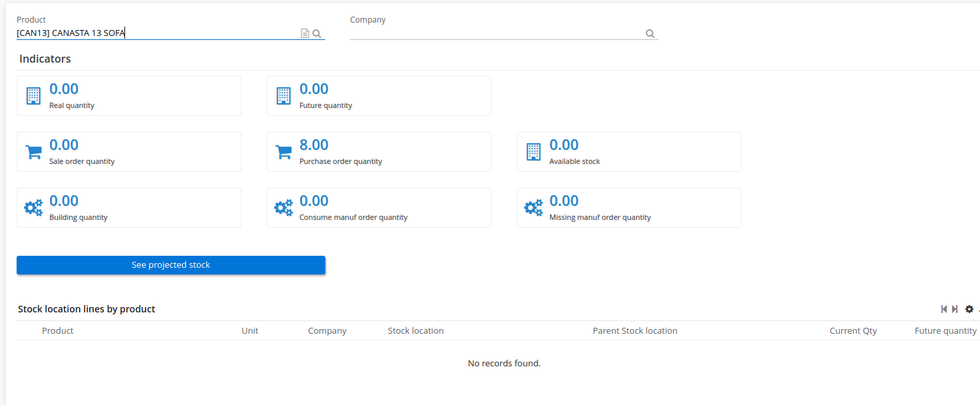Click the Stock location lines by product title
Screen dimensions: 980x405
click(x=86, y=309)
